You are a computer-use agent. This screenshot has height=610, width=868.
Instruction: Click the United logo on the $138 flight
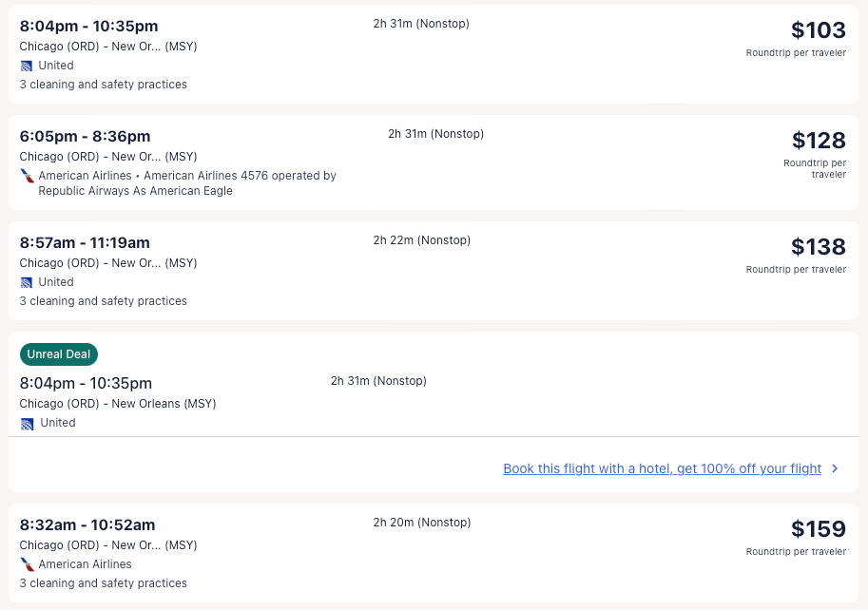pos(27,282)
